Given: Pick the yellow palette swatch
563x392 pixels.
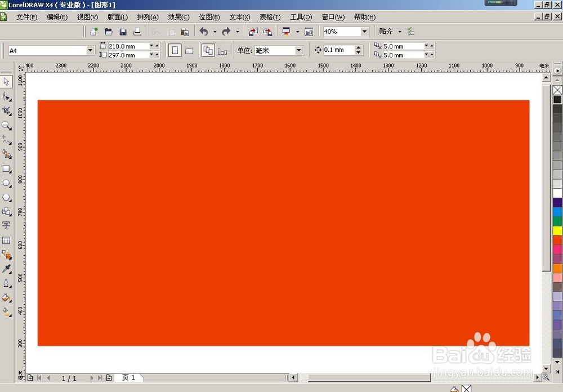Looking at the screenshot, I should [x=557, y=231].
